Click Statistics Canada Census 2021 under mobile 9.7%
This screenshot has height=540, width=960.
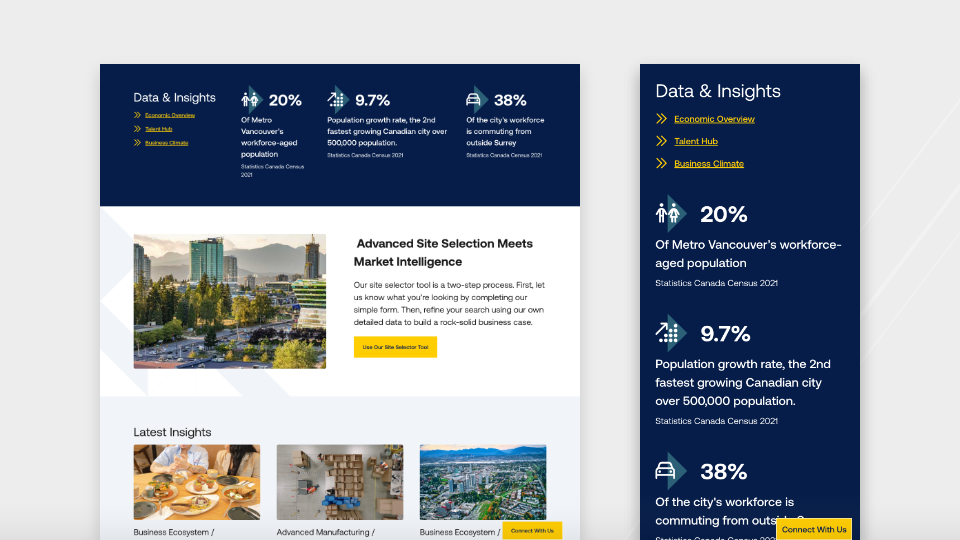716,421
